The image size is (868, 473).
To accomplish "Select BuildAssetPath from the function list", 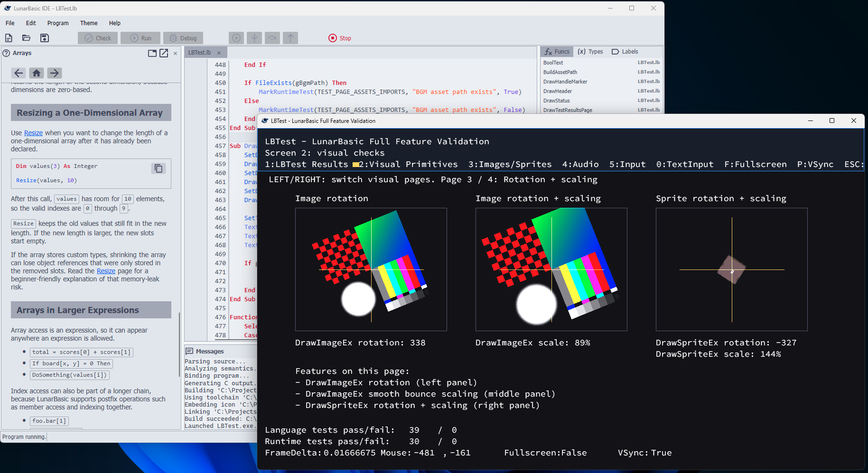I will coord(561,72).
